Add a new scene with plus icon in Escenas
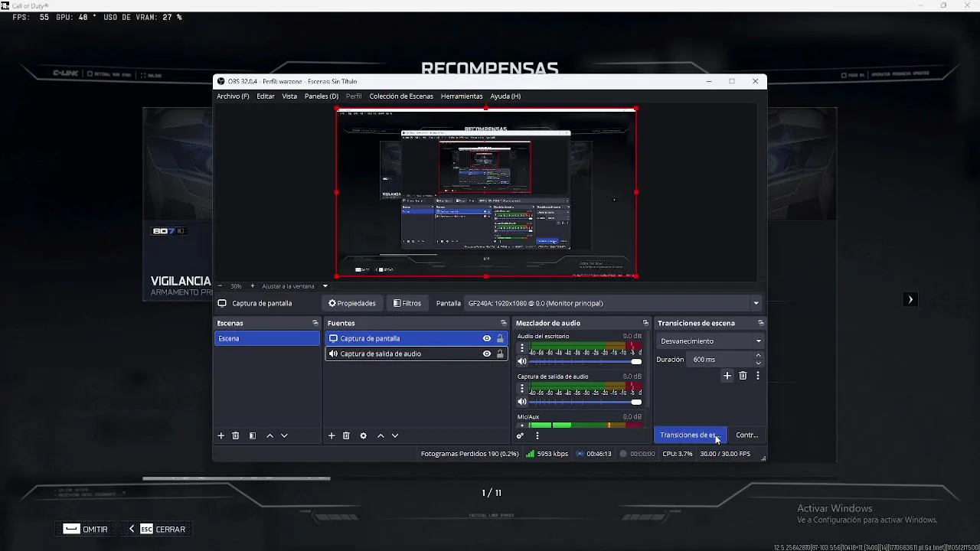Screen dimensions: 980x551 coord(221,435)
